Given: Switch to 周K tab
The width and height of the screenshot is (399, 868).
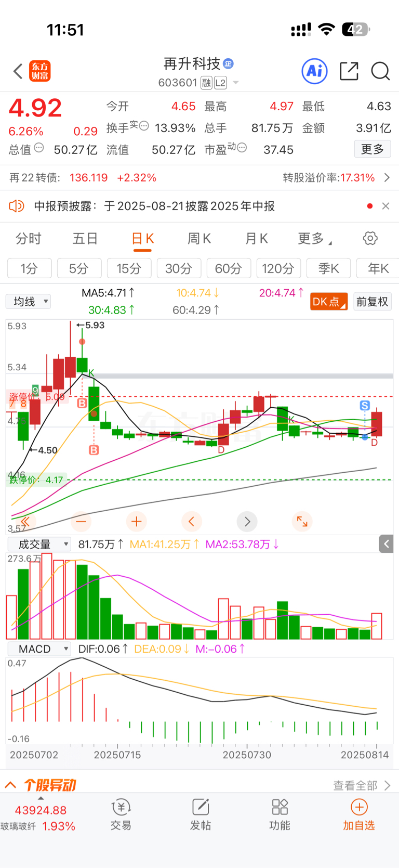Looking at the screenshot, I should point(199,239).
